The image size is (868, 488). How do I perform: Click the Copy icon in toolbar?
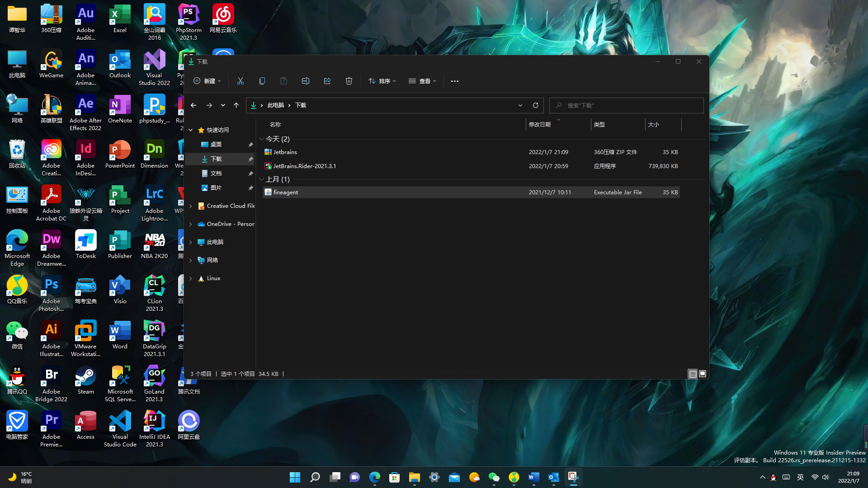pos(262,81)
